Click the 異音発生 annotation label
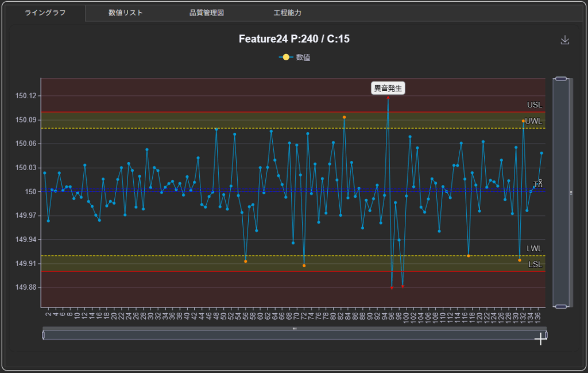 tap(388, 88)
